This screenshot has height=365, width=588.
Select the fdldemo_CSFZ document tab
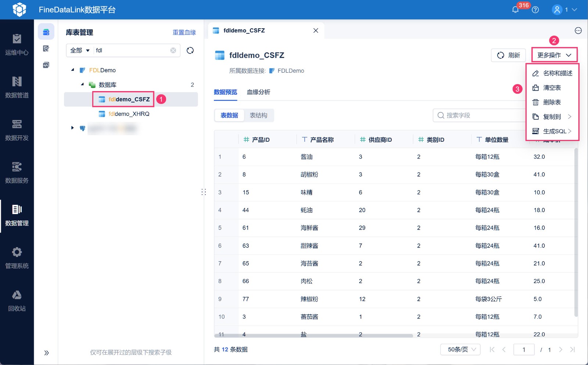(x=266, y=30)
